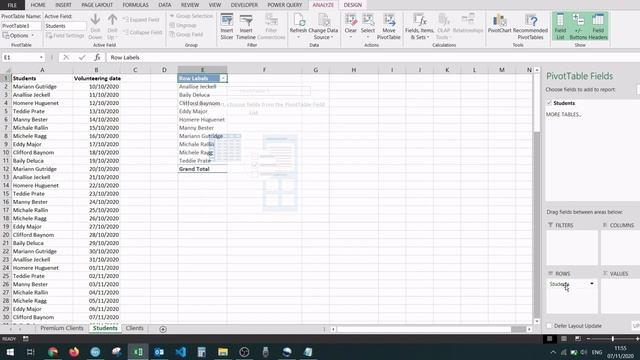Viewport: 640px width, 360px height.
Task: Click the ENG language indicator
Action: (x=597, y=352)
